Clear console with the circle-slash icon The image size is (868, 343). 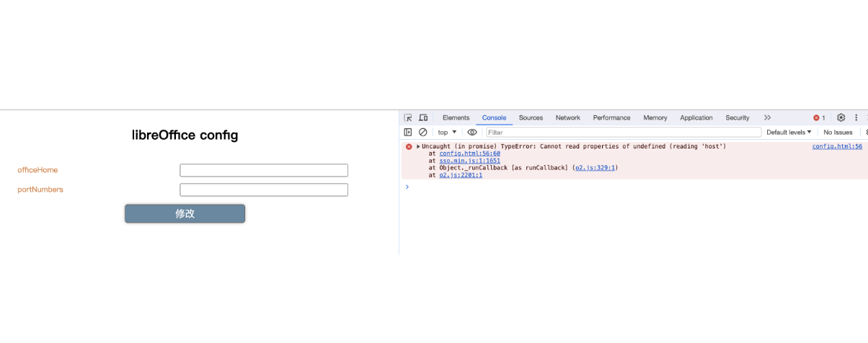click(423, 133)
